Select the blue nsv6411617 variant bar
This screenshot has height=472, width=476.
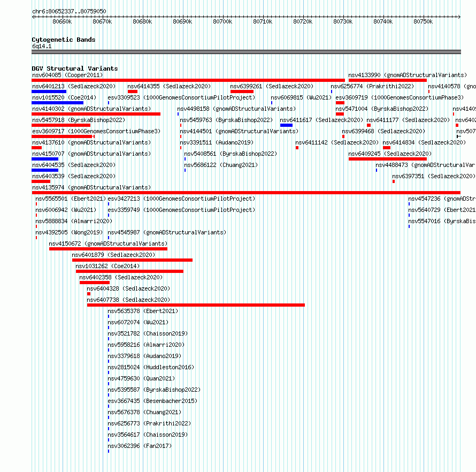pos(286,125)
